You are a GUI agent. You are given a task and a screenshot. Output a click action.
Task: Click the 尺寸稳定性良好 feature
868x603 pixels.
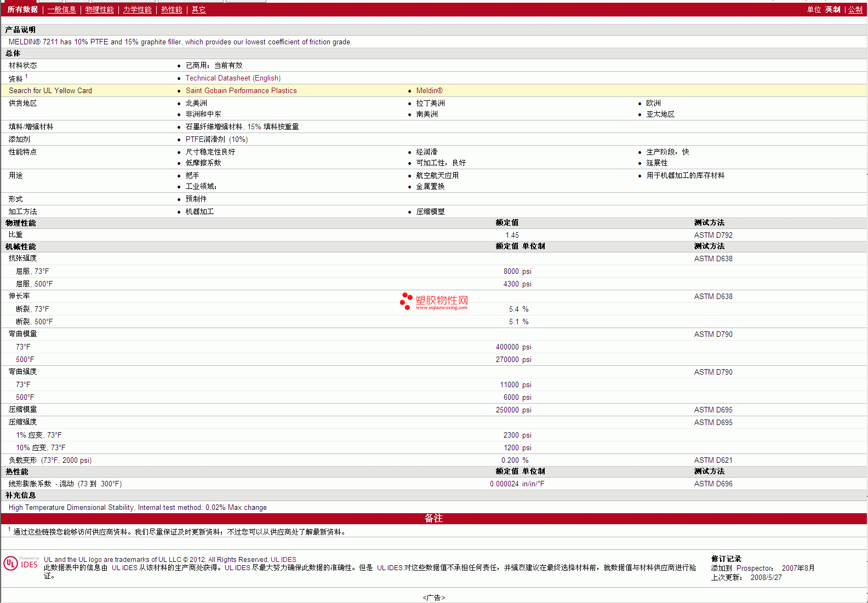(x=210, y=152)
